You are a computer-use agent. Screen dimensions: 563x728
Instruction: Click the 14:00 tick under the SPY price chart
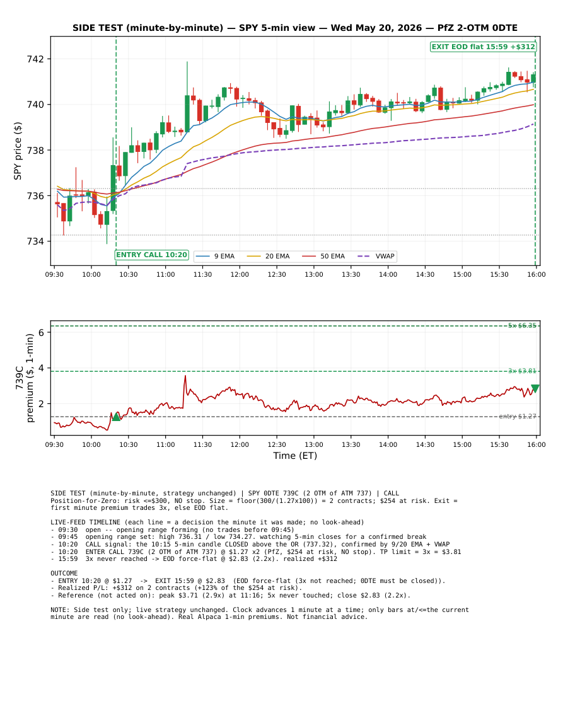[388, 274]
